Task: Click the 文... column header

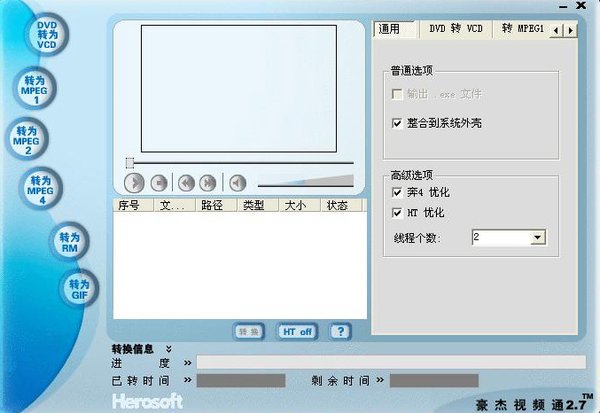Action: pyautogui.click(x=174, y=205)
